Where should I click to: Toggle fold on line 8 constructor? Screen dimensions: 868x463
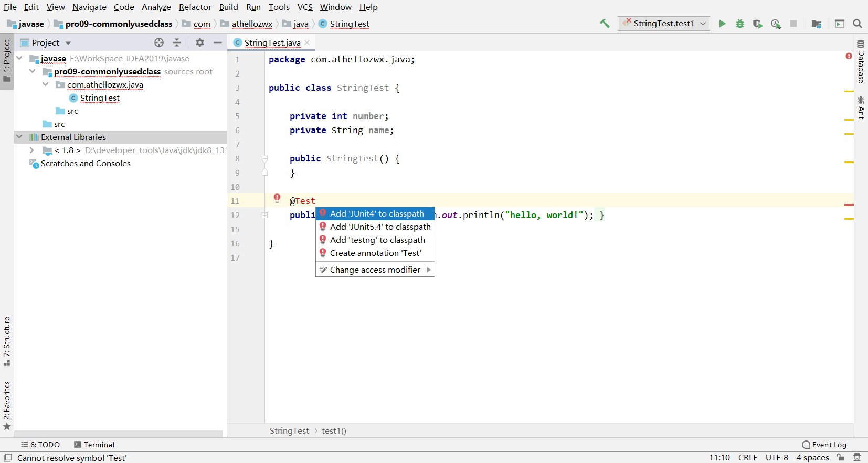point(264,158)
